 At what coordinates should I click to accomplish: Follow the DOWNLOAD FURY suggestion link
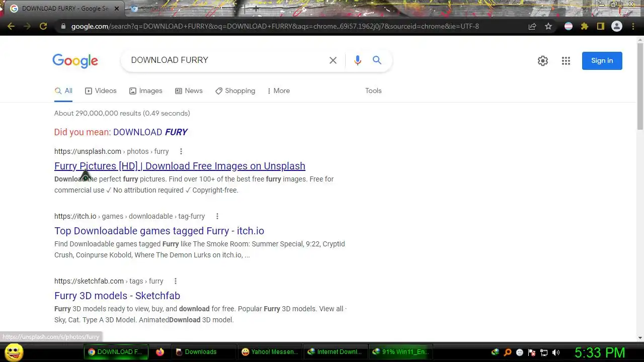pos(150,132)
